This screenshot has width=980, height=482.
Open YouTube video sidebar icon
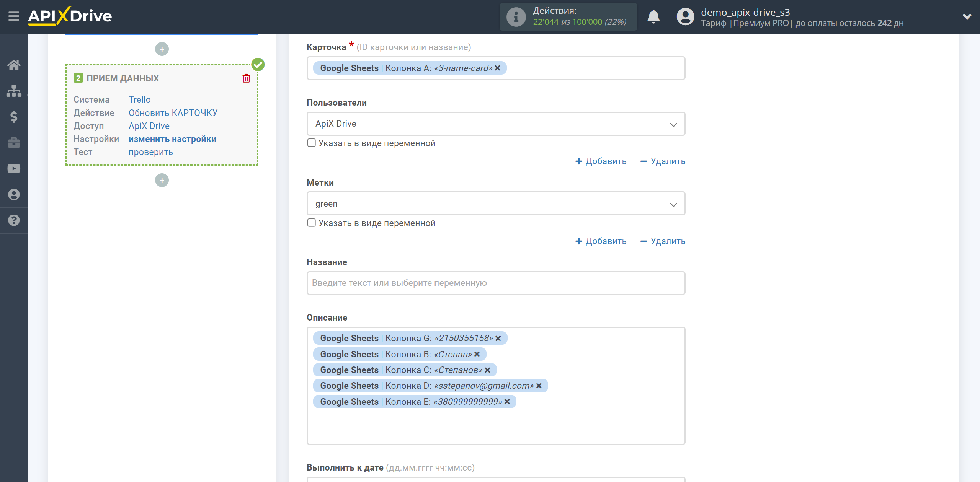[14, 169]
